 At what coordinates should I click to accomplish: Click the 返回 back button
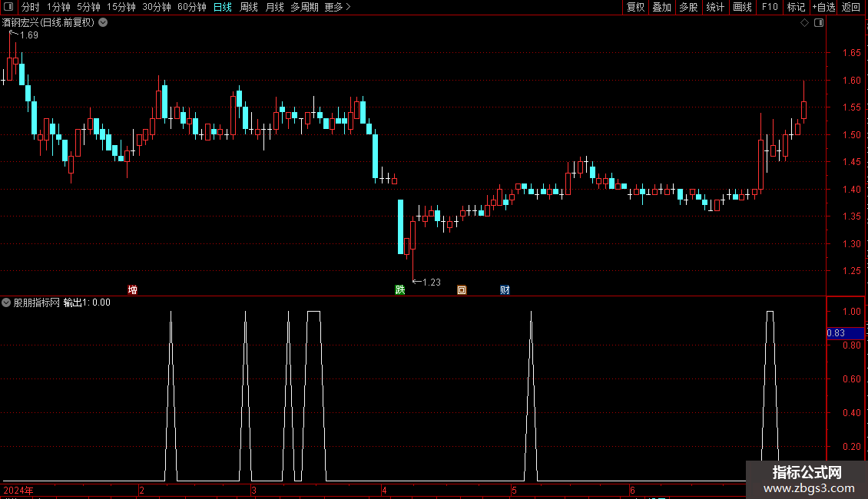pyautogui.click(x=851, y=7)
